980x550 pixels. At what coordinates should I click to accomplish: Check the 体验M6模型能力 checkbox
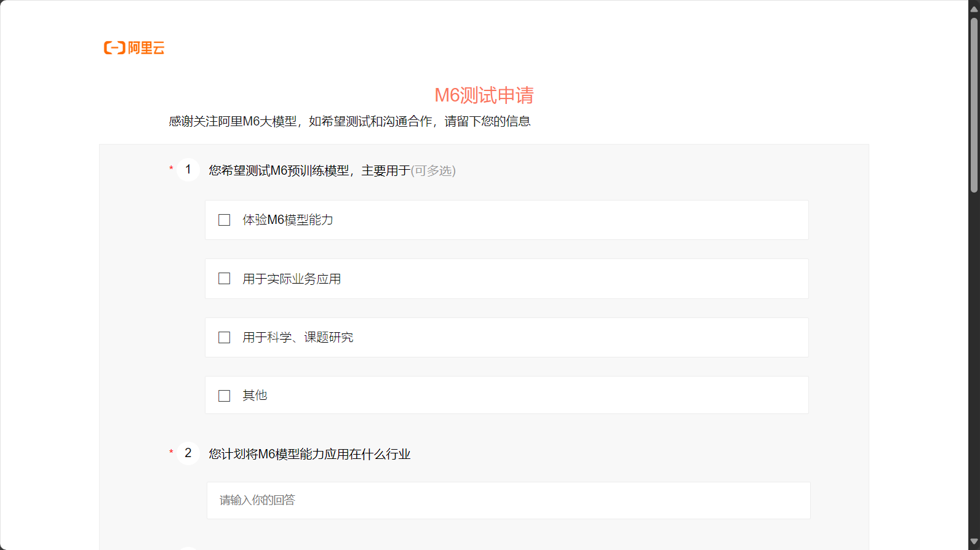tap(225, 220)
